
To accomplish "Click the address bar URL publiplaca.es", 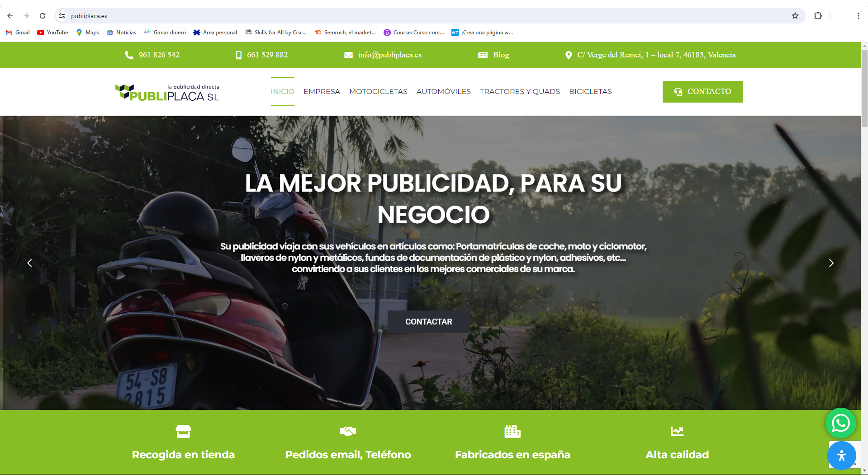I will coord(89,16).
